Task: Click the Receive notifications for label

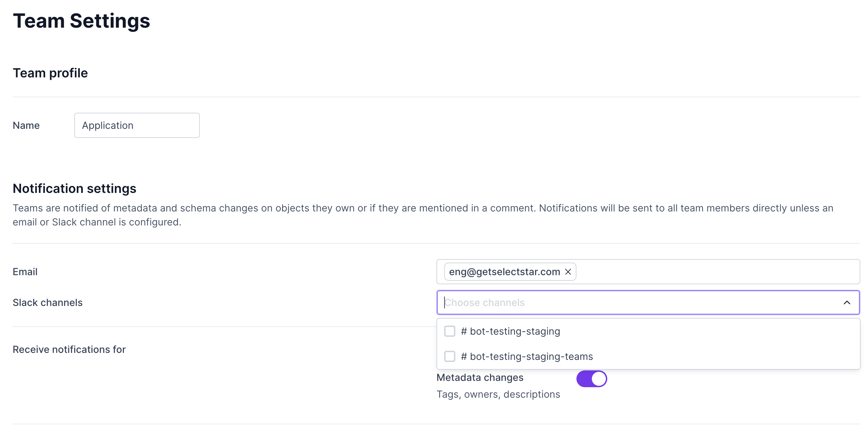Action: click(69, 349)
